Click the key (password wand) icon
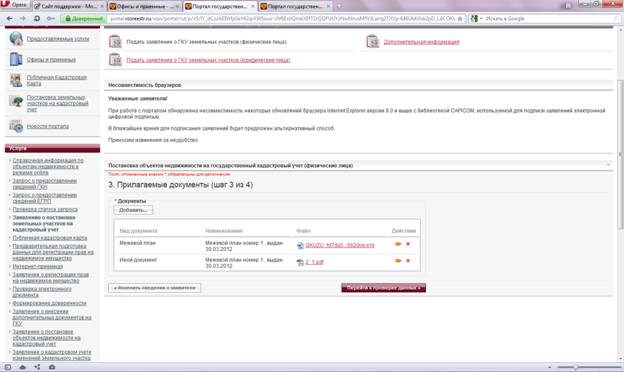This screenshot has width=624, height=372. click(x=51, y=19)
